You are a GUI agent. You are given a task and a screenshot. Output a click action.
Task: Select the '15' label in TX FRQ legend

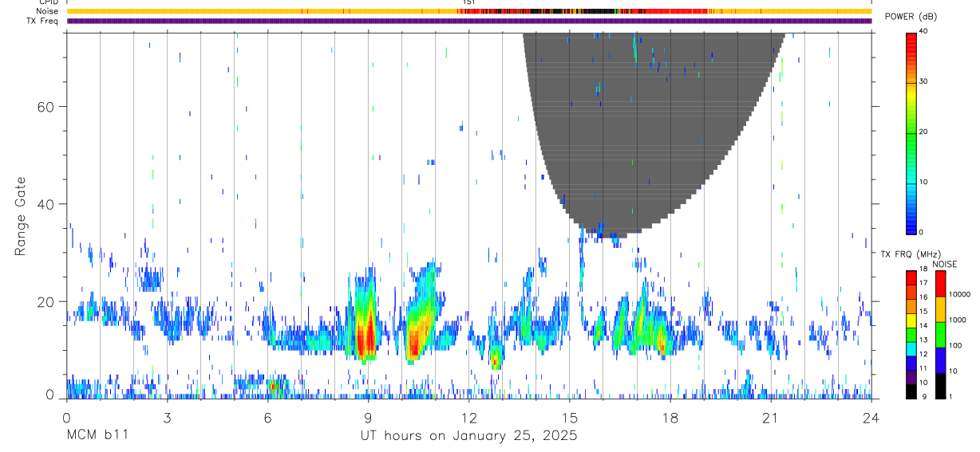(x=923, y=312)
